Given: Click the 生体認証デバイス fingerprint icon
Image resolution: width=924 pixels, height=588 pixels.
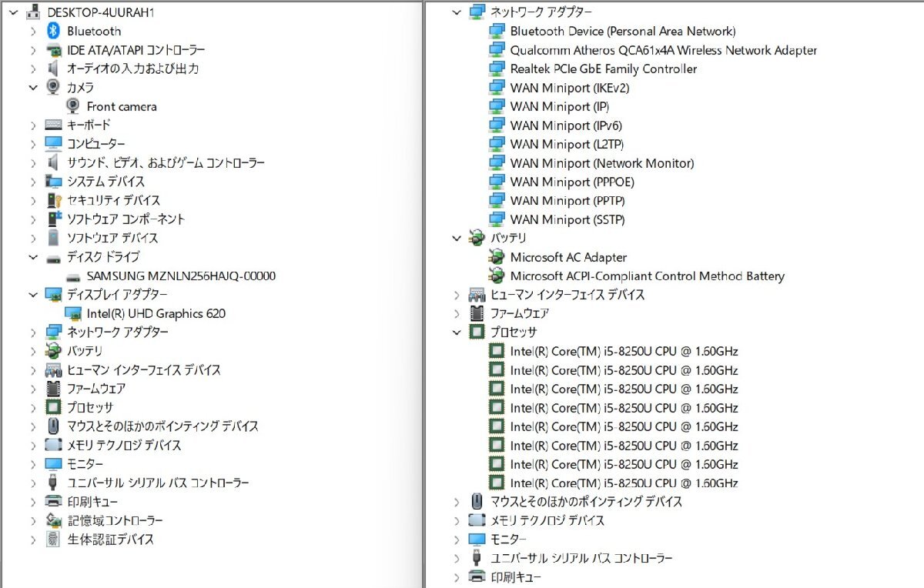Looking at the screenshot, I should pyautogui.click(x=53, y=540).
